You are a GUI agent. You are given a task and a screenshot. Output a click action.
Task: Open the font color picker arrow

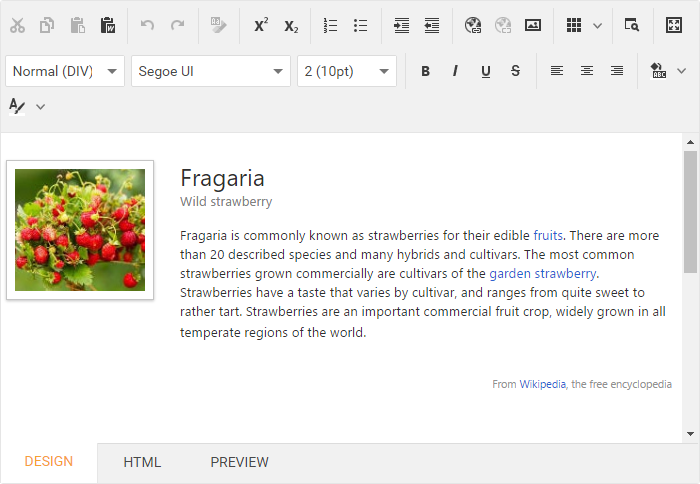tap(41, 106)
